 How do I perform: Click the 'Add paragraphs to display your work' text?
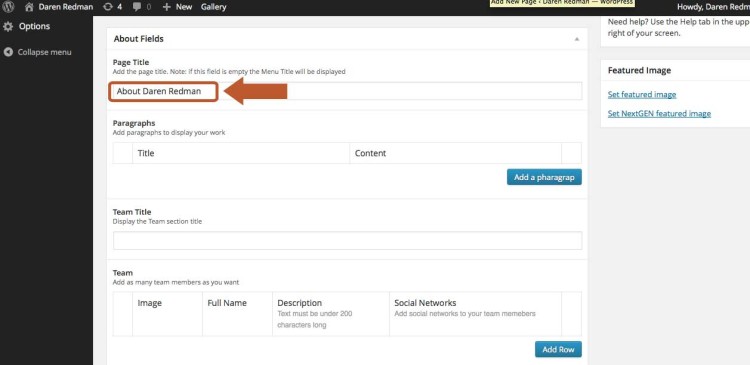tap(169, 133)
